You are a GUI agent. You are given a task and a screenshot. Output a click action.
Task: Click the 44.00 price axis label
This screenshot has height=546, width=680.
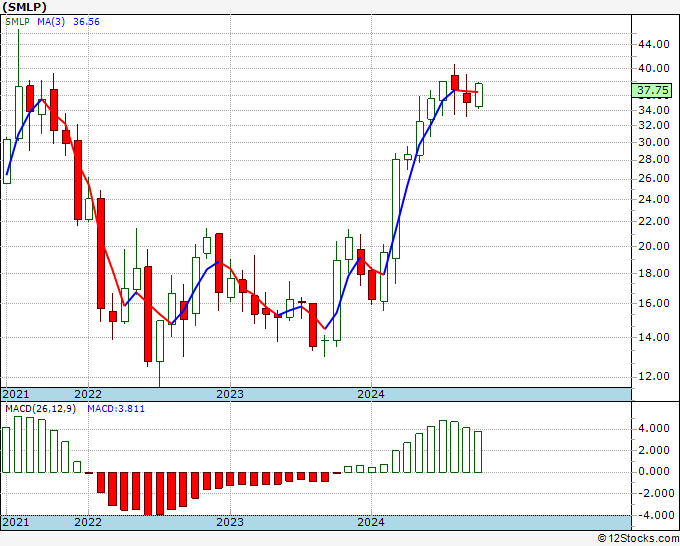pyautogui.click(x=654, y=44)
